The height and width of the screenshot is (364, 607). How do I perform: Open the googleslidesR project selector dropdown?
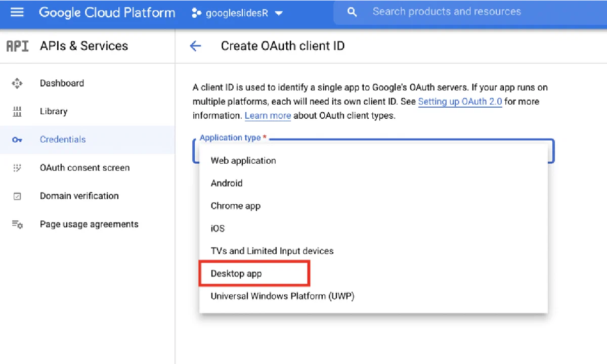[237, 13]
